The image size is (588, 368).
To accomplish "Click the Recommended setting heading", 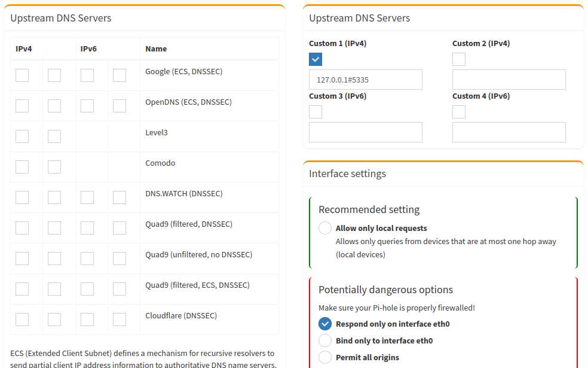I will [369, 209].
